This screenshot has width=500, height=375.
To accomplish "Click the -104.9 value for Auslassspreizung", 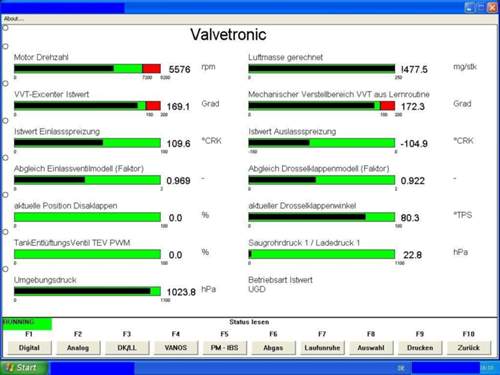I will point(414,144).
